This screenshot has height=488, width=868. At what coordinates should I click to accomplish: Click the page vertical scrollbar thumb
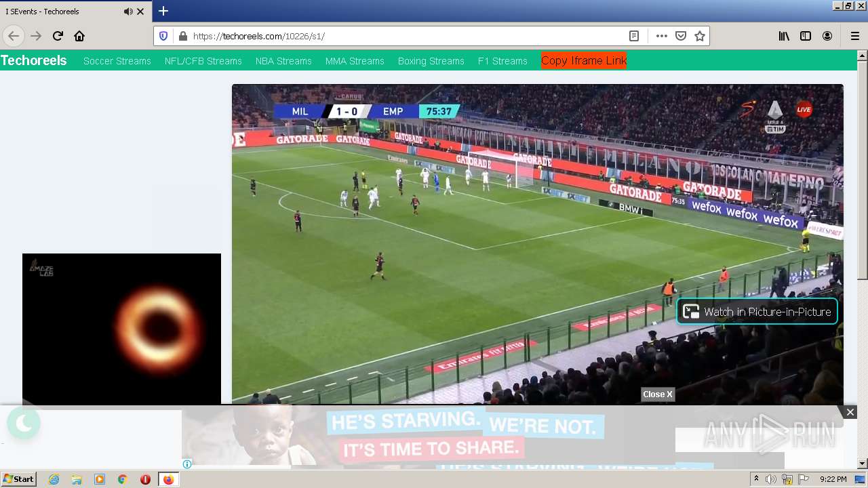tap(863, 170)
